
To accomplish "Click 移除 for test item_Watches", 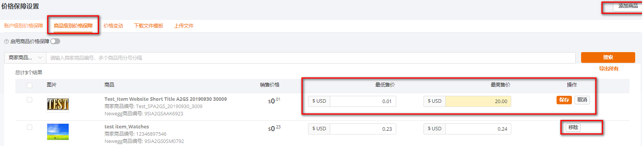I will click(573, 128).
